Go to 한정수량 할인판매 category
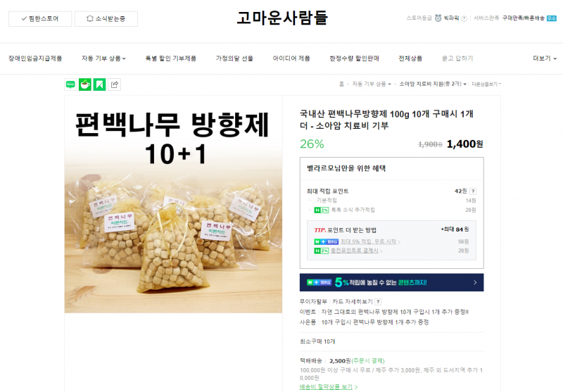This screenshot has width=563, height=392. coord(355,58)
